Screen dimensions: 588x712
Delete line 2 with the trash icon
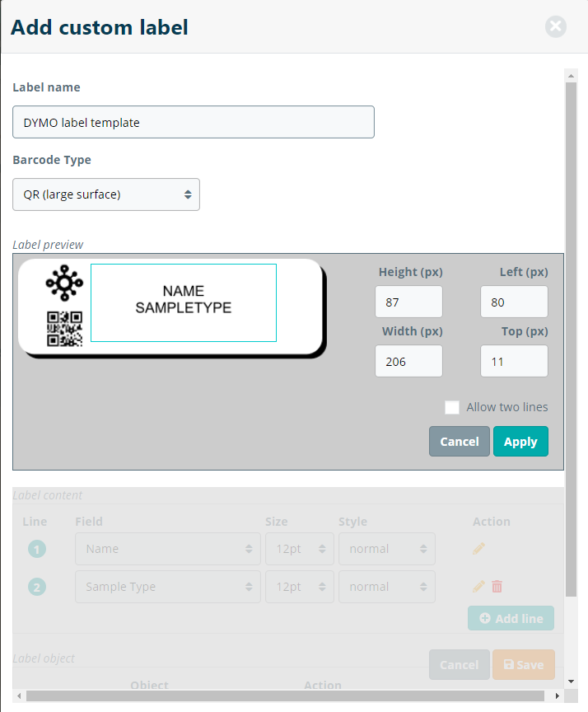[x=497, y=587]
